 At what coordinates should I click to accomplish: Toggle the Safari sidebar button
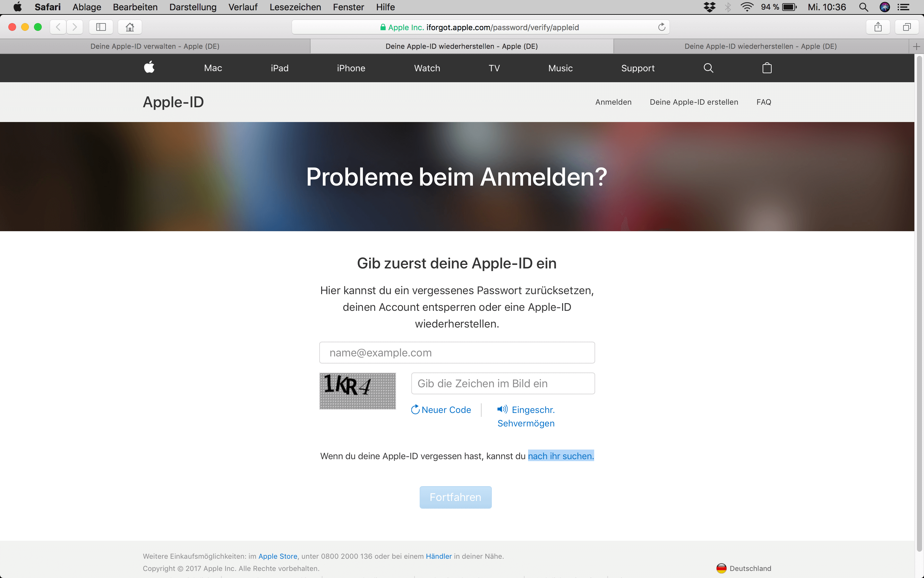[101, 27]
